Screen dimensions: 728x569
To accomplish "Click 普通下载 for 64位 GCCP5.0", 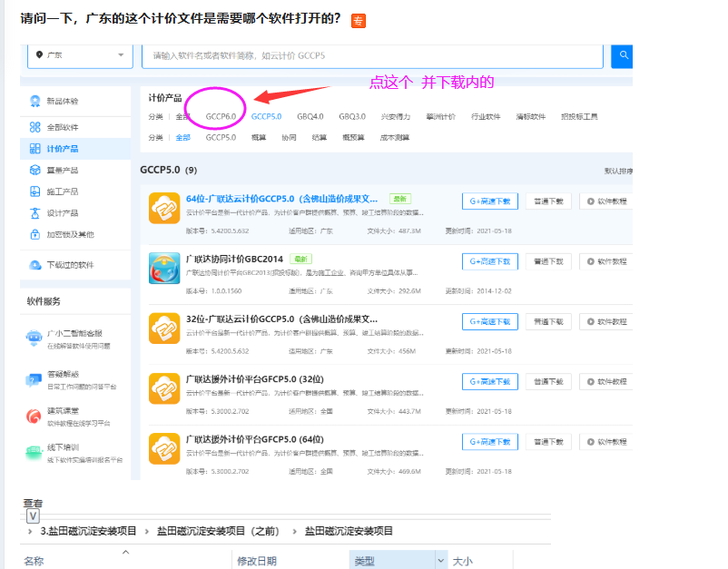I will tap(548, 201).
